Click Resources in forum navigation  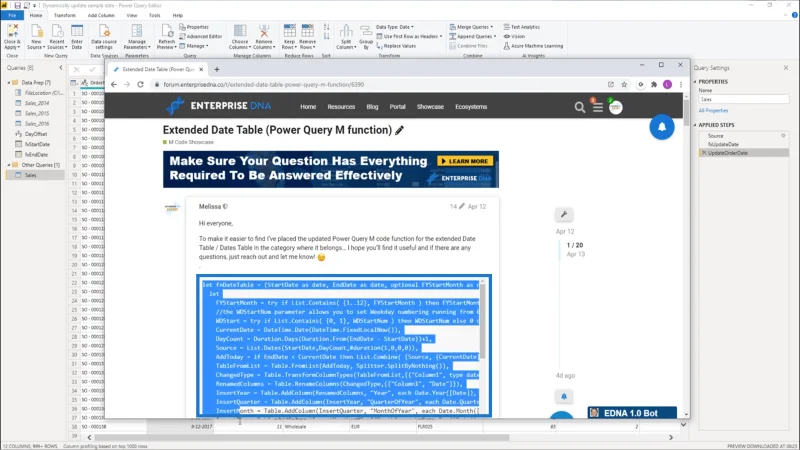point(341,107)
